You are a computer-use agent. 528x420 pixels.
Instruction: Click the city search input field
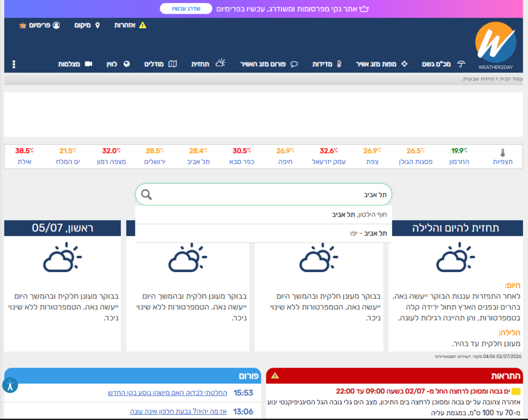(263, 194)
